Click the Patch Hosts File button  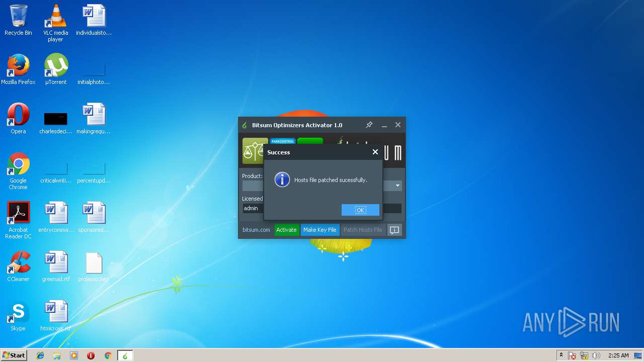(x=363, y=230)
